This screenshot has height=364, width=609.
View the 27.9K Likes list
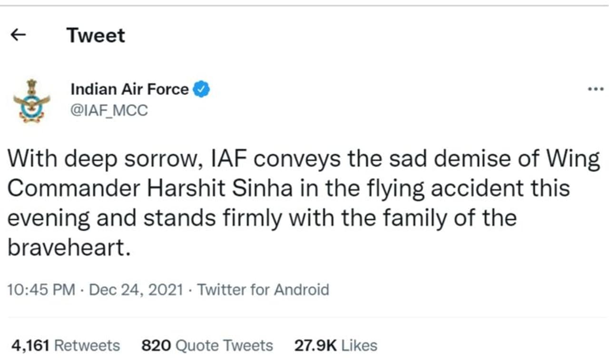pos(335,345)
